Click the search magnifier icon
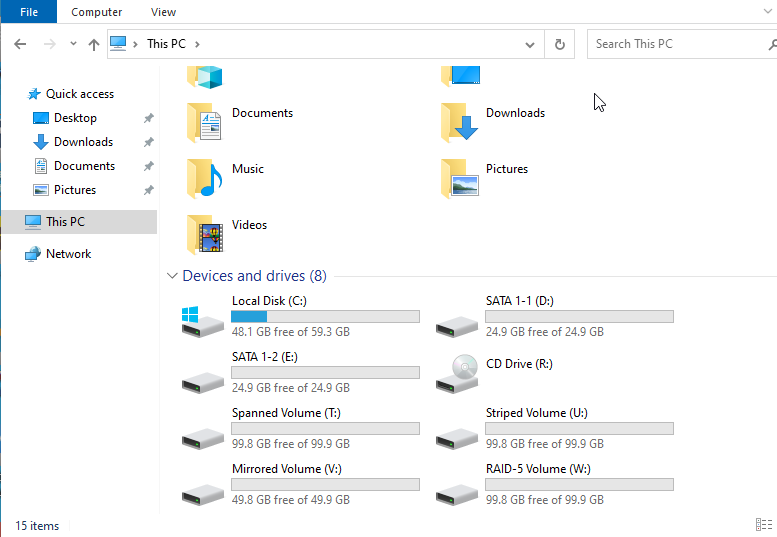Viewport: 777px width, 537px height. 772,45
